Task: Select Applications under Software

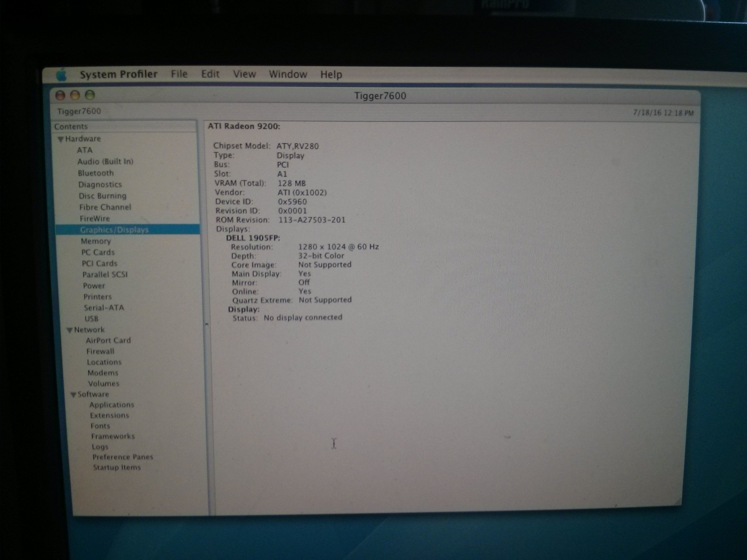Action: click(x=112, y=405)
